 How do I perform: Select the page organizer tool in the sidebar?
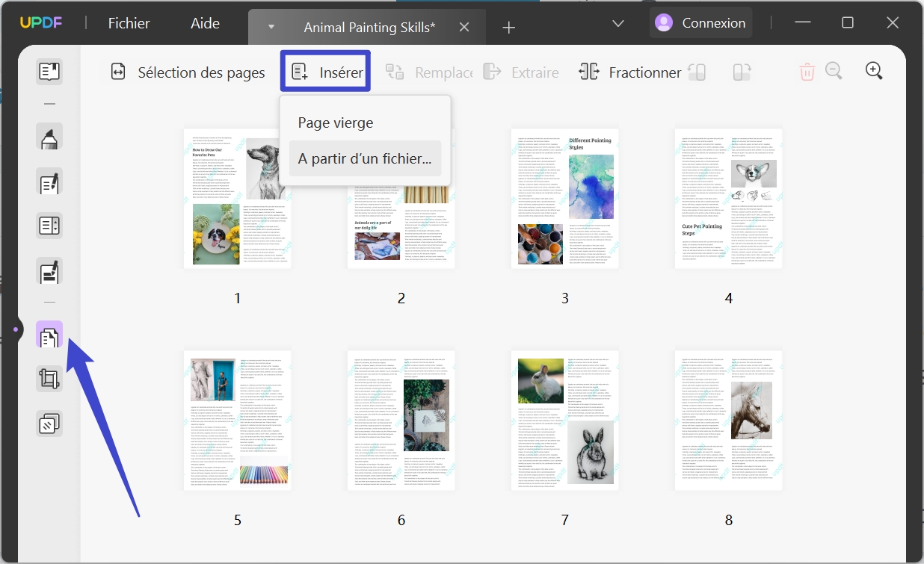(49, 336)
